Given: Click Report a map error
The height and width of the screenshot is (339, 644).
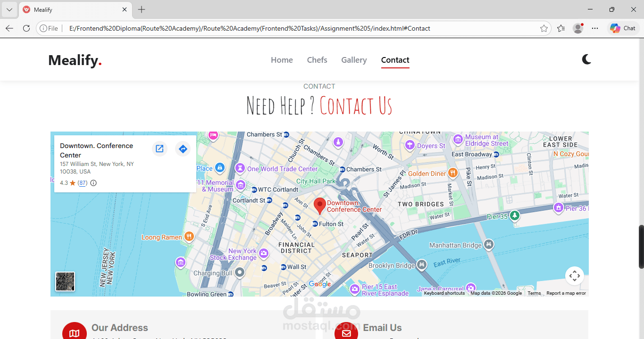Looking at the screenshot, I should pos(566,293).
